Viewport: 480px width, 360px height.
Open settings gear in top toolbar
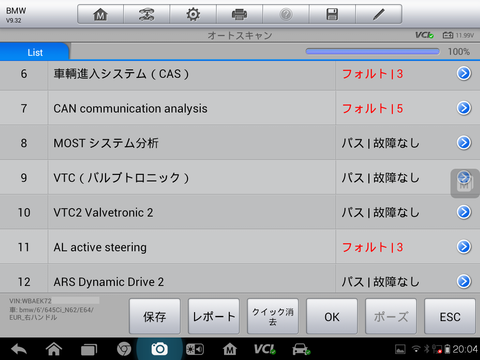193,14
